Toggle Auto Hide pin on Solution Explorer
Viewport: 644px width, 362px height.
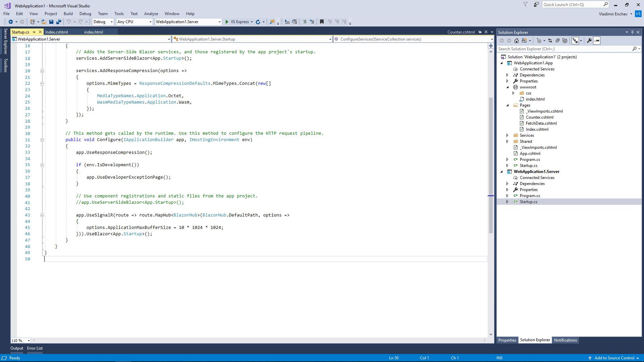[x=632, y=32]
